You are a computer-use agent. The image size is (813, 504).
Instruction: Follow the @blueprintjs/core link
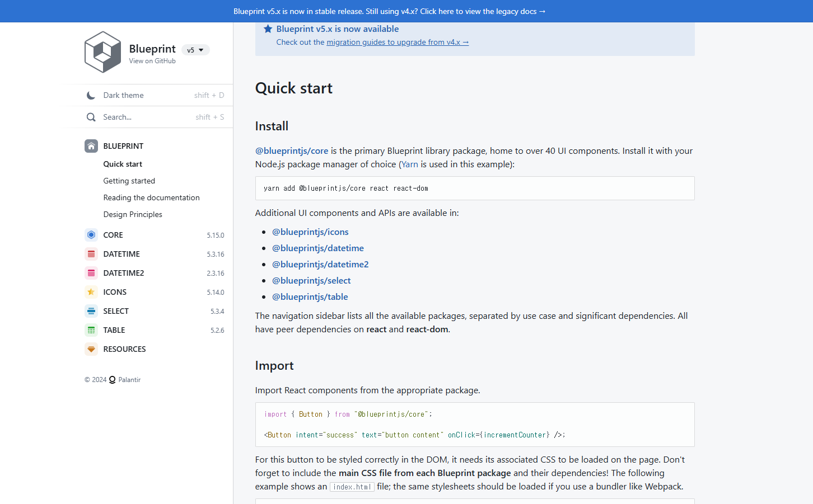[x=292, y=150]
